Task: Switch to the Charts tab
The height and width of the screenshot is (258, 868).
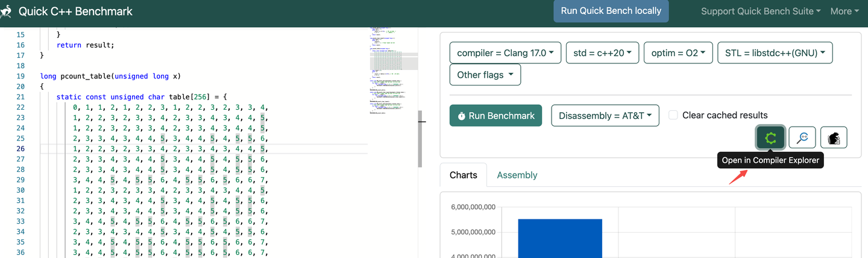Action: [x=464, y=175]
